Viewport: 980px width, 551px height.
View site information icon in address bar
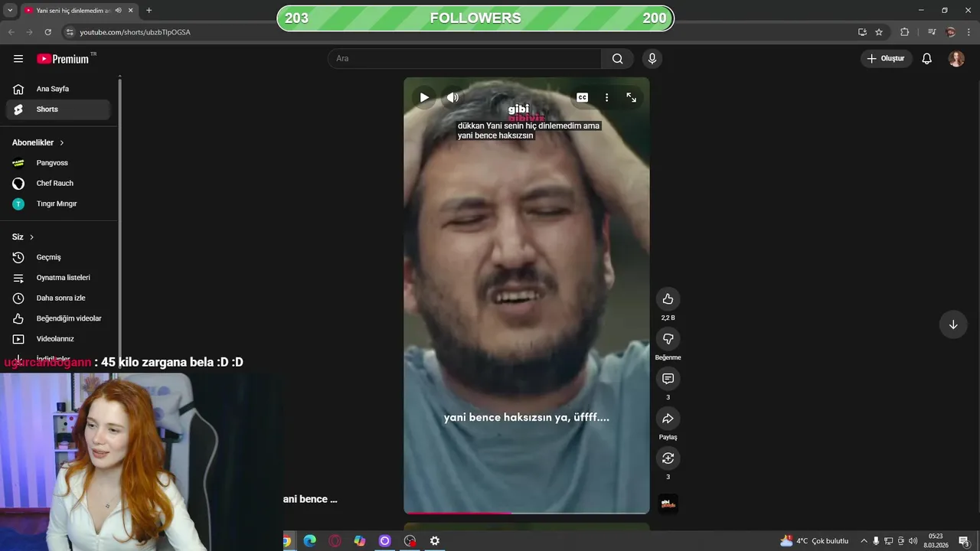(70, 32)
